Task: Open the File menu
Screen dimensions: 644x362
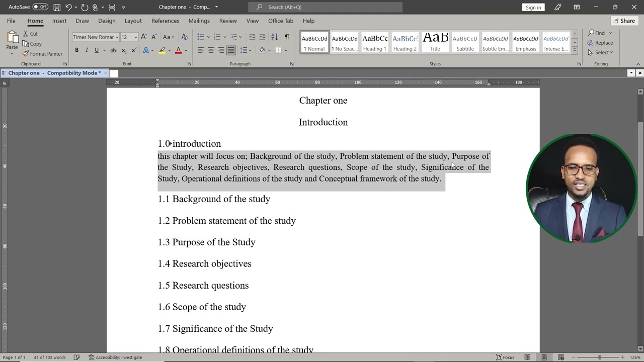Action: (x=11, y=21)
